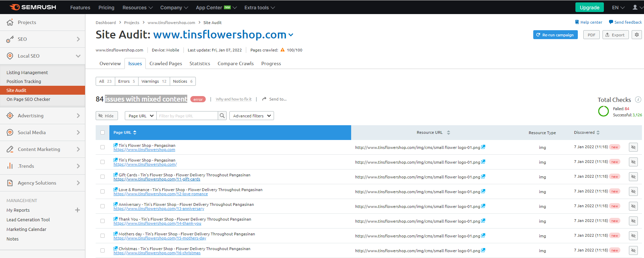Screen dimensions: 644x258
Task: Tick the select-all checkbox in table header
Action: pos(103,132)
